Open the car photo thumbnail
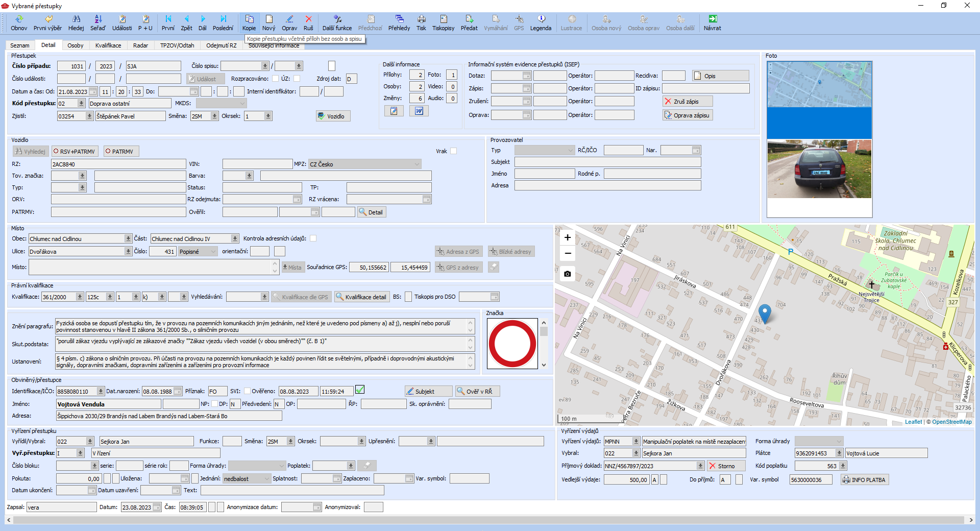Viewport: 980px width, 531px height. (x=819, y=169)
